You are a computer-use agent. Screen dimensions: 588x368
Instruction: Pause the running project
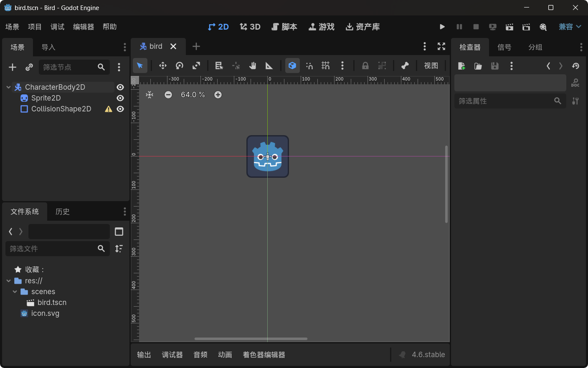pos(459,27)
